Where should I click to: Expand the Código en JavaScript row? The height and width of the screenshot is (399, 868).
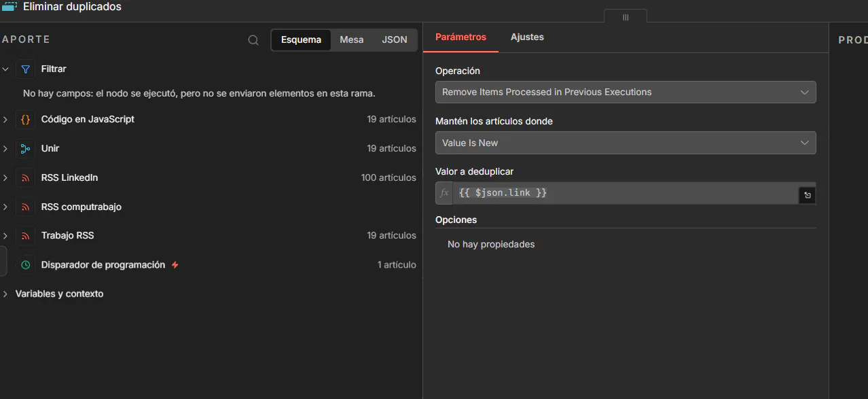5,120
